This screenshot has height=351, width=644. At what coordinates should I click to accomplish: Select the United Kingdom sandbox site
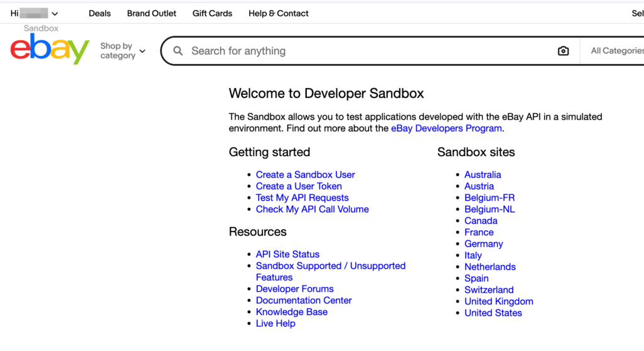coord(499,301)
